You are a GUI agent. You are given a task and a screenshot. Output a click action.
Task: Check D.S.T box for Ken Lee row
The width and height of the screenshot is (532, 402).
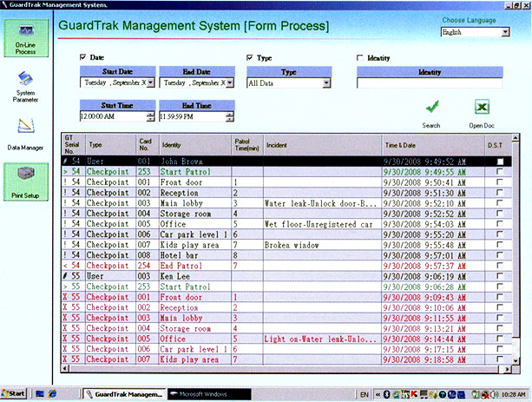point(499,276)
